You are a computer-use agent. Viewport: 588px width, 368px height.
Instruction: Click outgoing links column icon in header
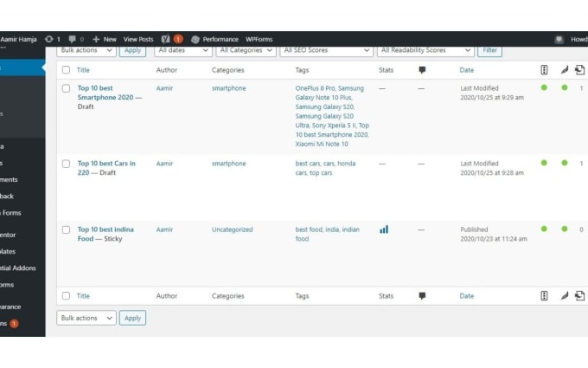click(x=579, y=70)
